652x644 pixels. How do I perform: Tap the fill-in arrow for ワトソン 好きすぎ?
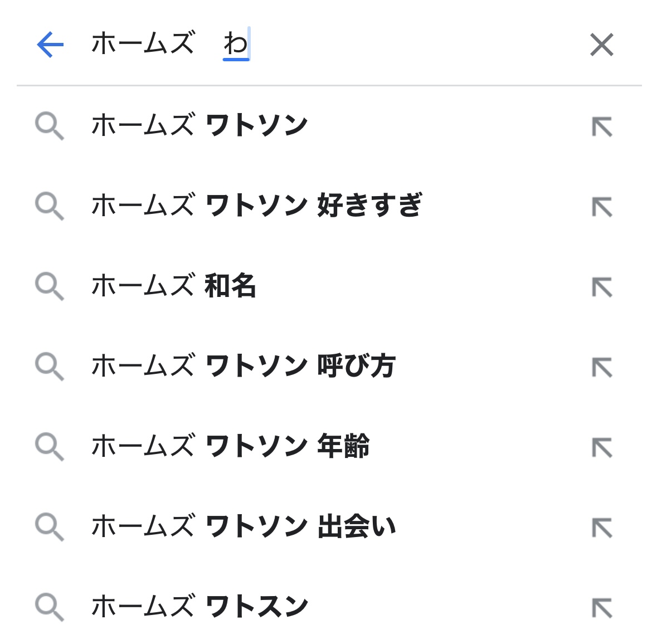[x=602, y=207]
